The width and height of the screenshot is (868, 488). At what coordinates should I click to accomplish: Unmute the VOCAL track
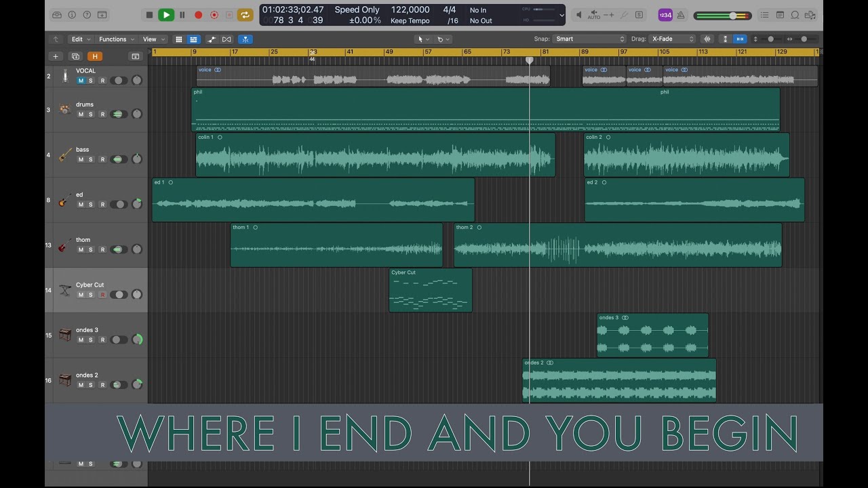81,81
